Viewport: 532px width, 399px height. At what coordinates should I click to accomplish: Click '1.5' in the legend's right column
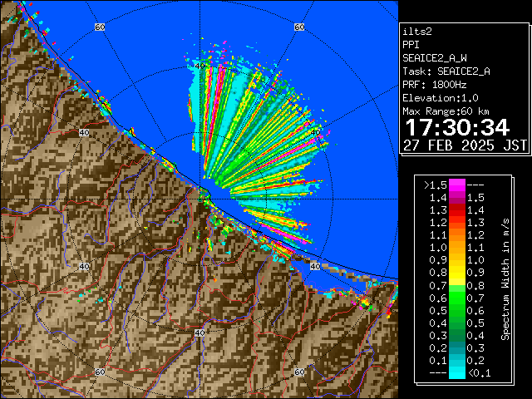click(x=475, y=198)
